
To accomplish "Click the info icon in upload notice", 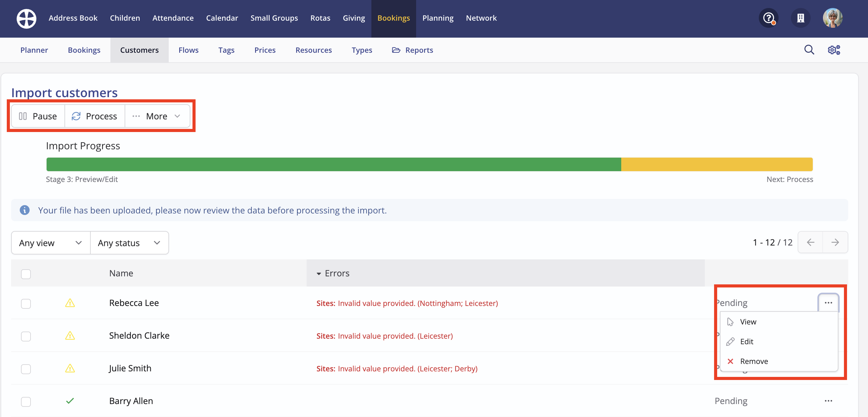I will [25, 210].
